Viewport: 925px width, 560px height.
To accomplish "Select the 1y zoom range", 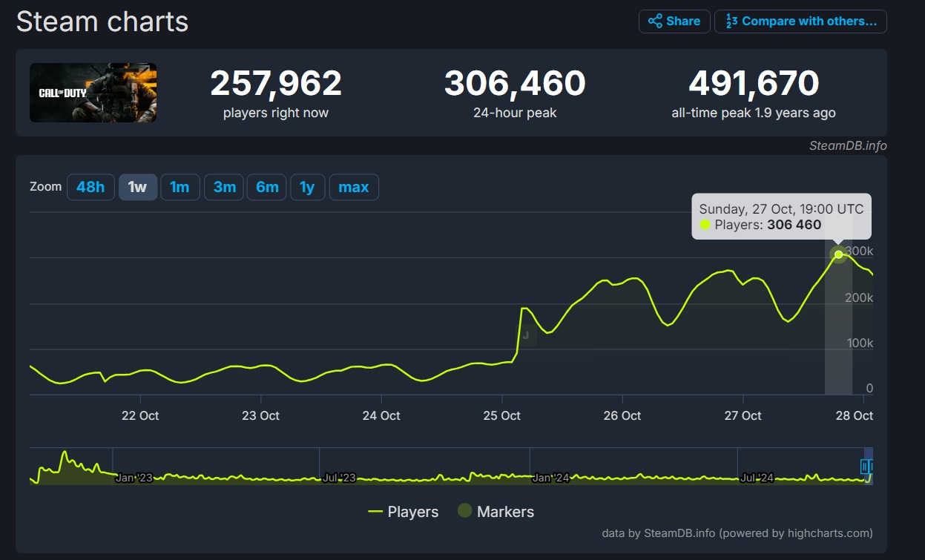I will point(308,187).
